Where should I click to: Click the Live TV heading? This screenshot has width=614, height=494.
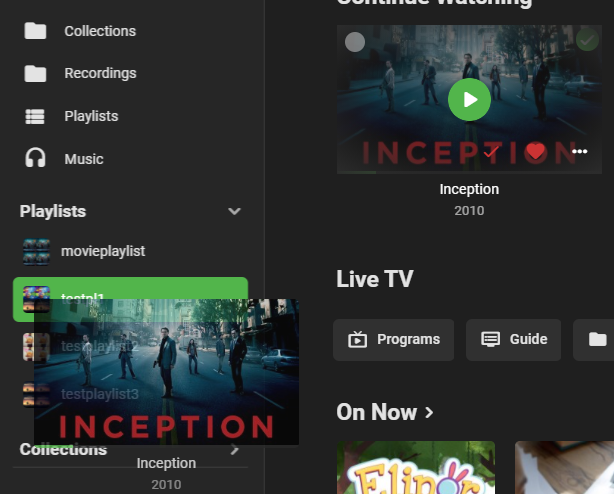(x=375, y=279)
